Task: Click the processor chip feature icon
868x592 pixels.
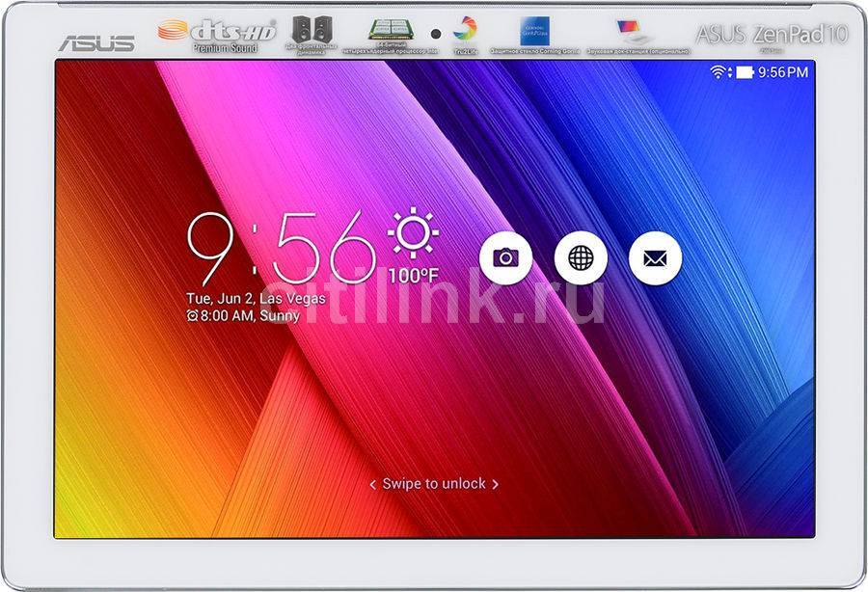Action: point(389,29)
